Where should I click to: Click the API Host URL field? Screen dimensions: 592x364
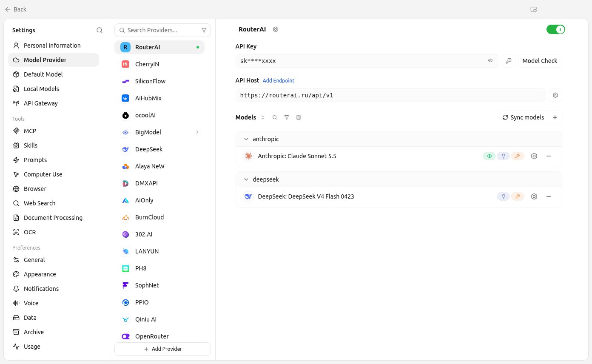tap(390, 95)
